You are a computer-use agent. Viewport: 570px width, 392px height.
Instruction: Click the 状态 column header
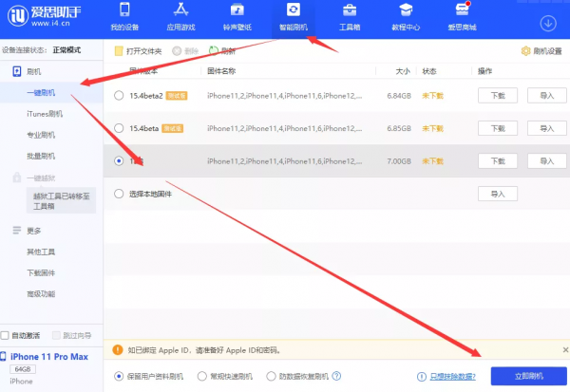429,71
